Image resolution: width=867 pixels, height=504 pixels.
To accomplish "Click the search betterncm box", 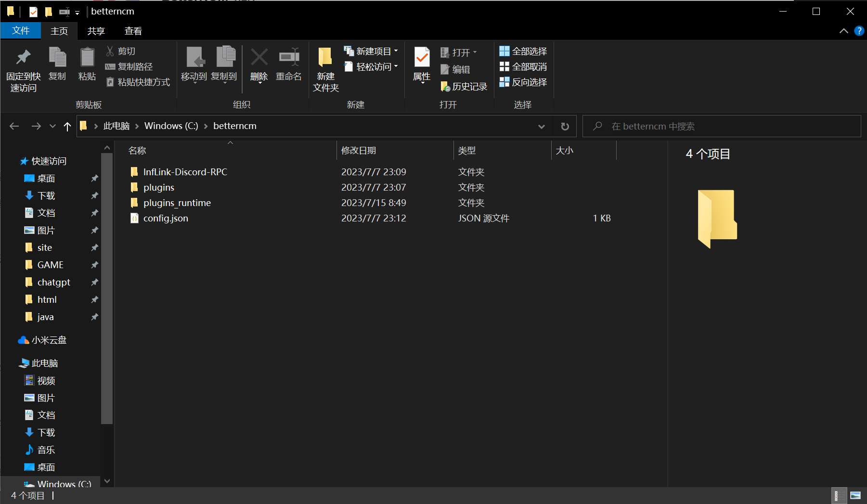I will (722, 126).
